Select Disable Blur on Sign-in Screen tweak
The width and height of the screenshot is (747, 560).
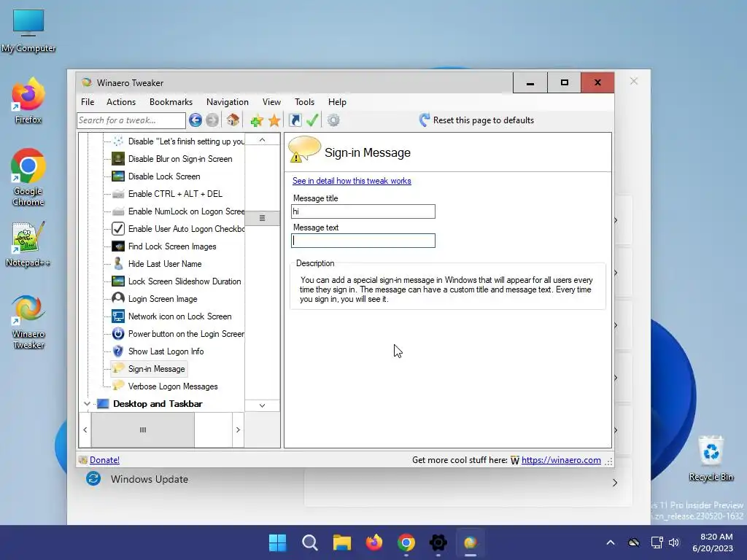pyautogui.click(x=180, y=159)
